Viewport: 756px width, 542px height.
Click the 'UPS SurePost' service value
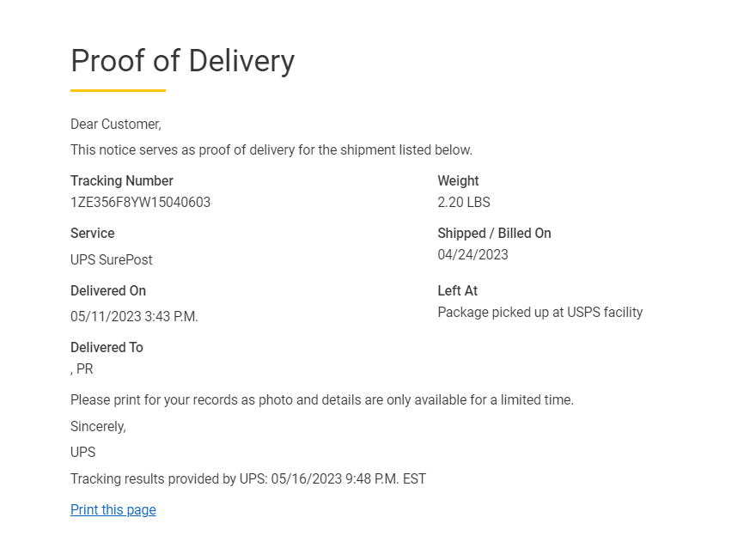click(x=111, y=259)
